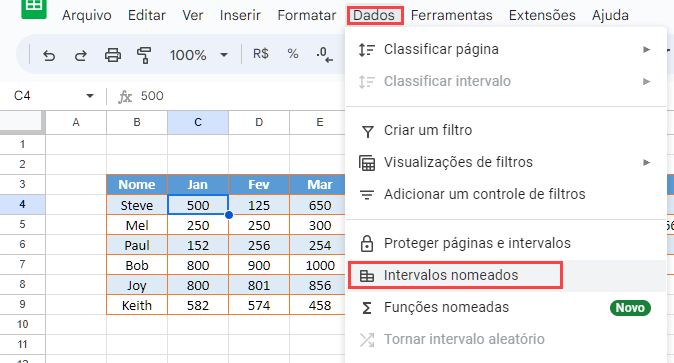Open the Ajuda menu
674x363 pixels.
click(610, 15)
